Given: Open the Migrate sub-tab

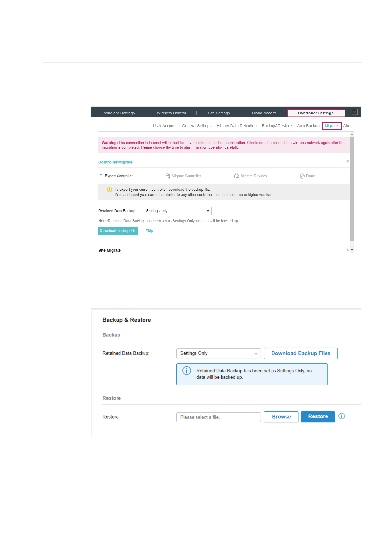Looking at the screenshot, I should point(331,126).
